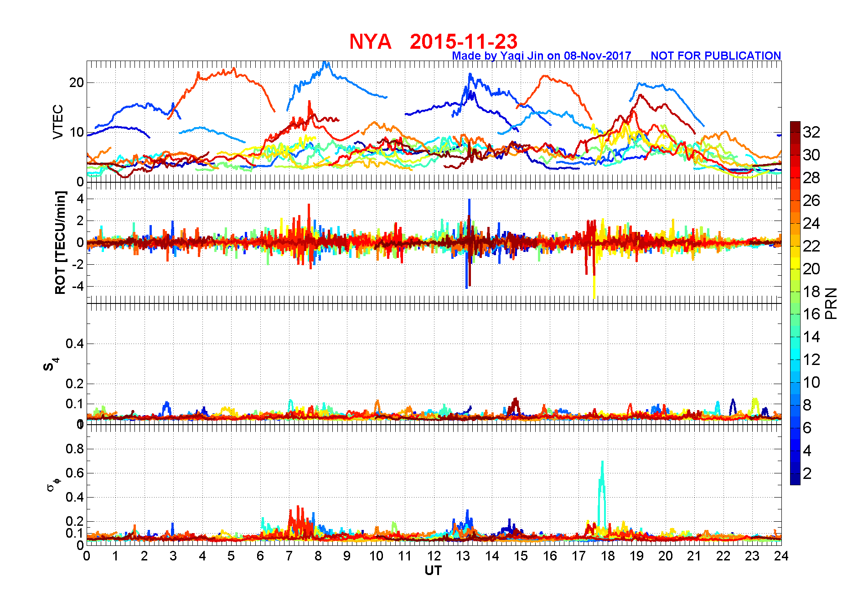
Task: Click the VTEC y-axis label
Action: pos(58,122)
